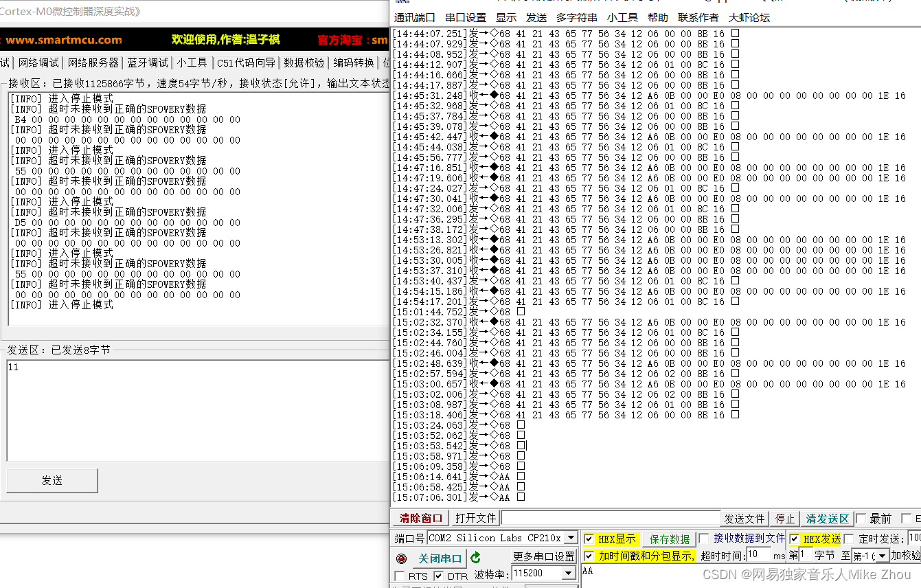Viewport: 921px width, 588px height.
Task: Select log row timestamped 15:07:06.301
Action: click(458, 497)
